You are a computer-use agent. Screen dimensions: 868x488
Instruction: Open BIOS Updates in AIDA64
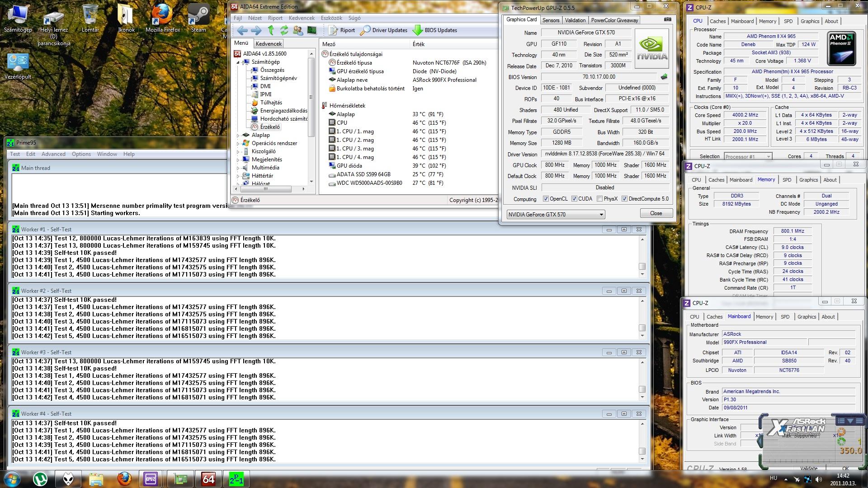coord(435,30)
